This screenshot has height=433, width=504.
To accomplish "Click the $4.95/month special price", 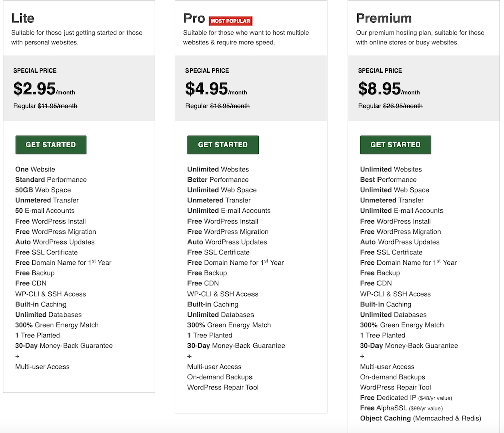I will [x=216, y=89].
